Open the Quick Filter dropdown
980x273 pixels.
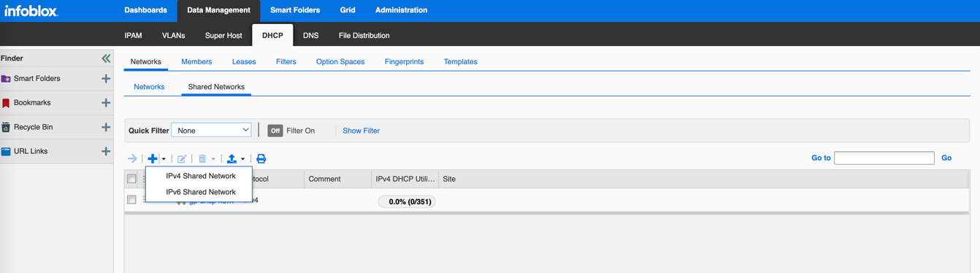tap(211, 131)
